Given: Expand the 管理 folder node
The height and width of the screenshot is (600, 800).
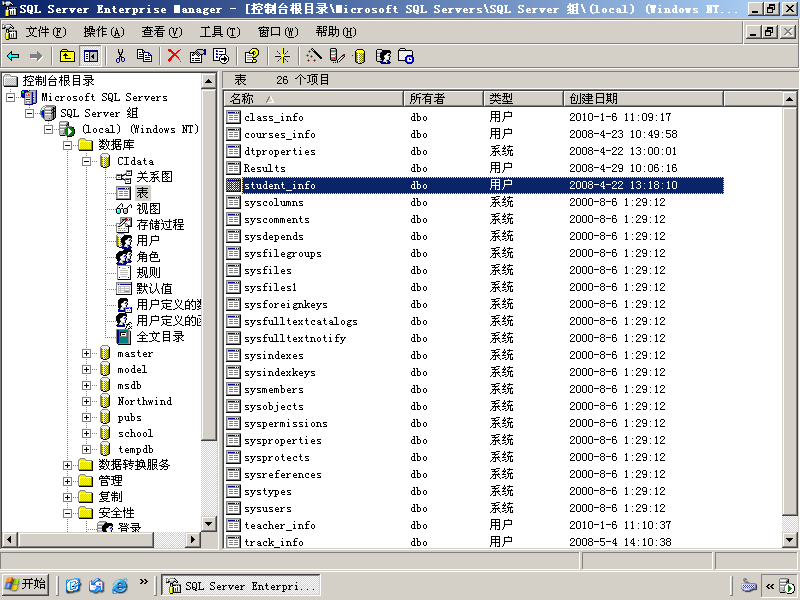Looking at the screenshot, I should (67, 481).
